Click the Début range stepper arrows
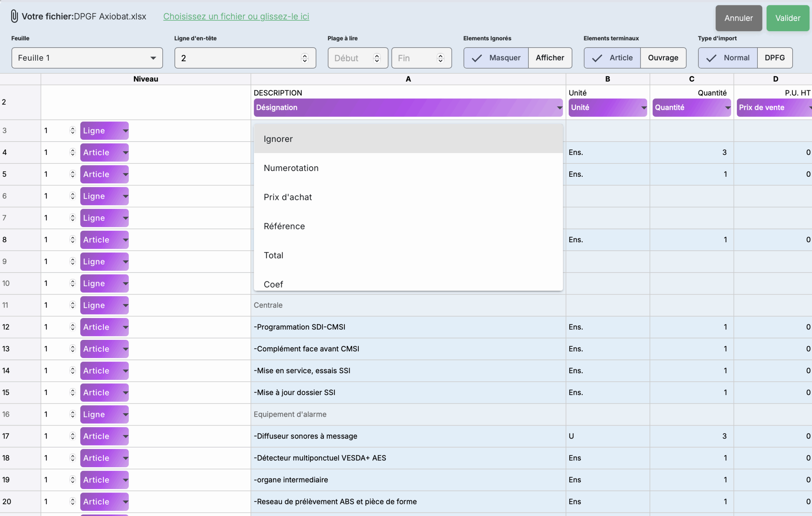812x516 pixels. pos(377,58)
